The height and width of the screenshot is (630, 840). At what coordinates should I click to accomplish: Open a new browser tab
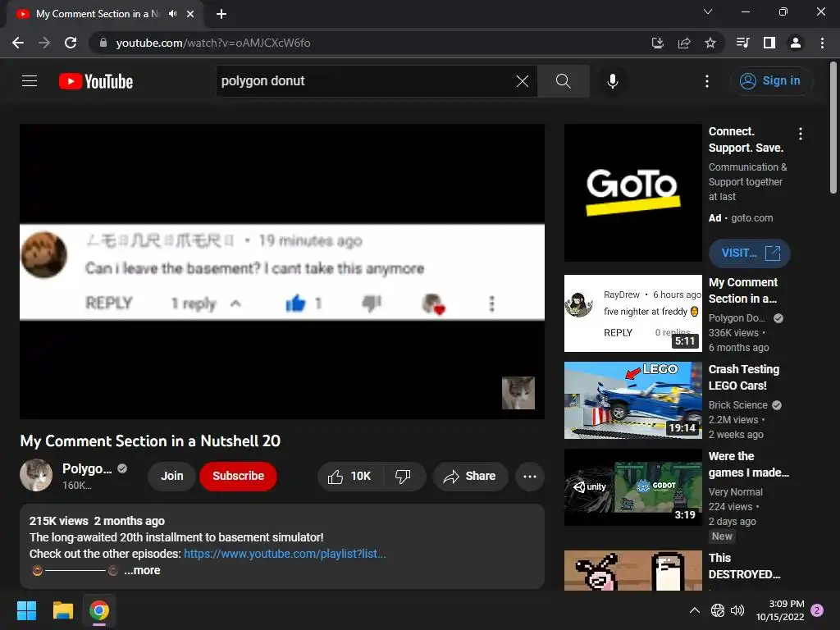(221, 14)
